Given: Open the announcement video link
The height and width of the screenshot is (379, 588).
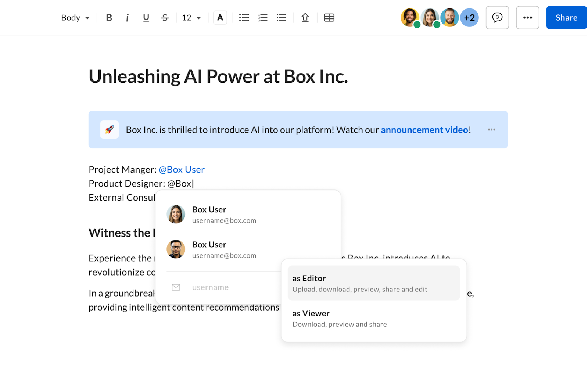Looking at the screenshot, I should (x=424, y=130).
